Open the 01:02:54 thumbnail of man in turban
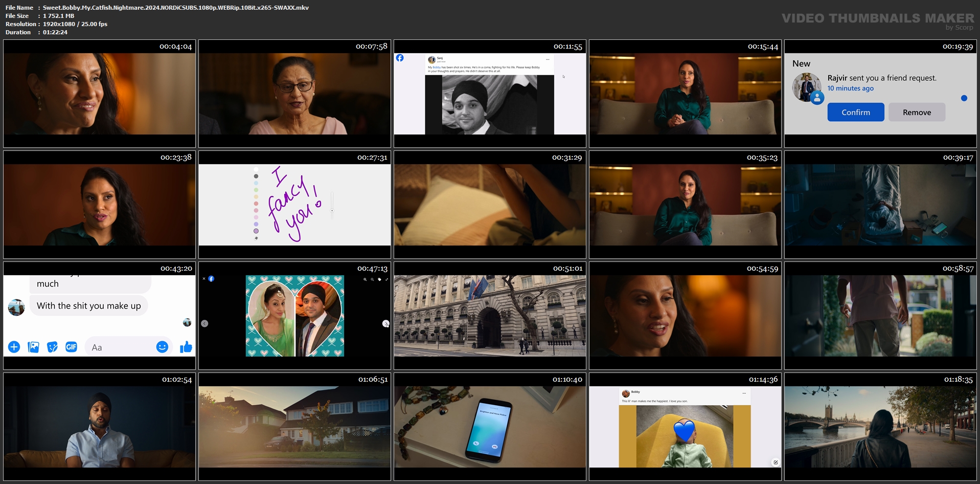 [100, 427]
